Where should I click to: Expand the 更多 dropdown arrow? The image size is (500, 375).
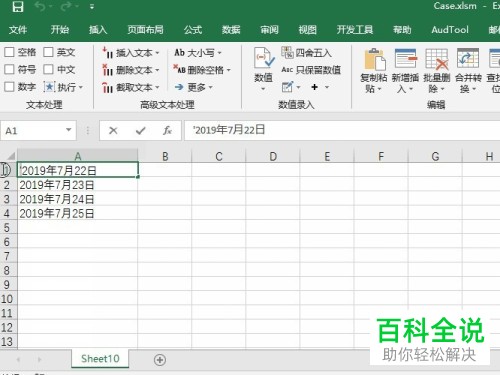[210, 88]
